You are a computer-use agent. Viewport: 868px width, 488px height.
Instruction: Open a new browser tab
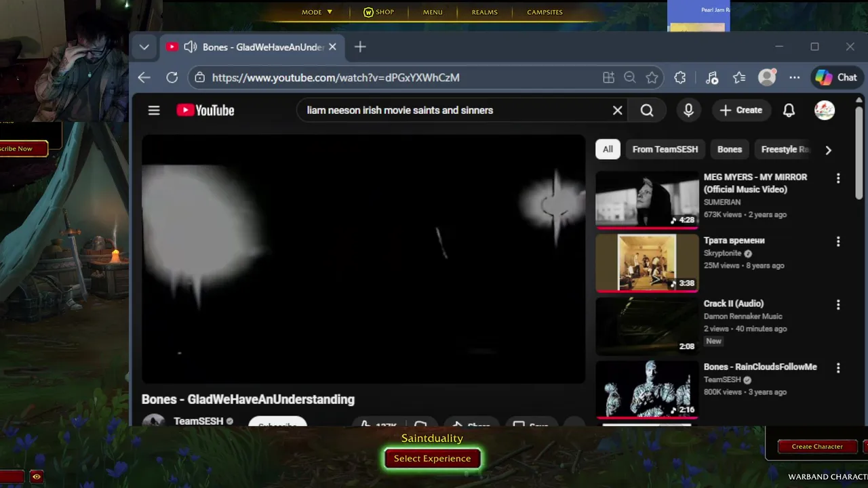point(360,47)
